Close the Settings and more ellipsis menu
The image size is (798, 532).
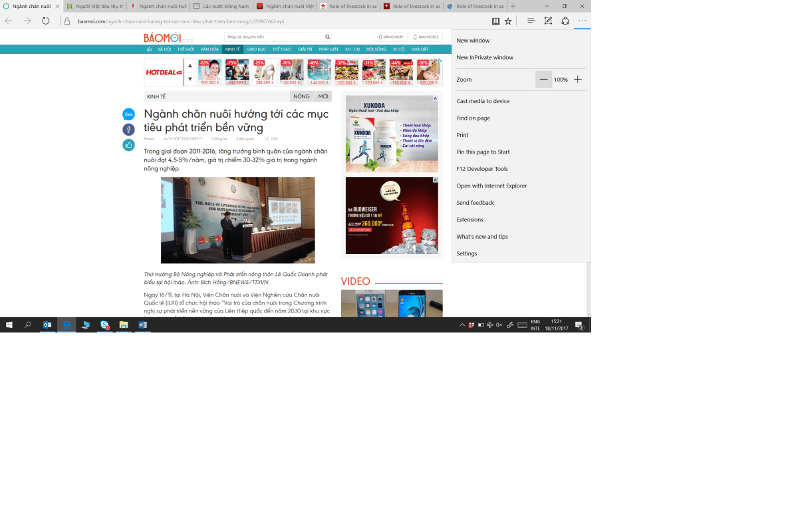point(582,21)
